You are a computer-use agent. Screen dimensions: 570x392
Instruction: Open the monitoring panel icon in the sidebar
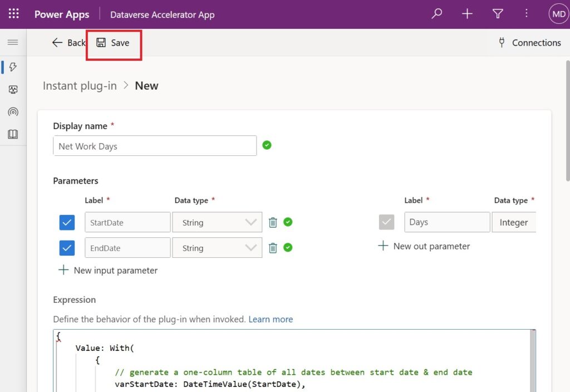13,89
